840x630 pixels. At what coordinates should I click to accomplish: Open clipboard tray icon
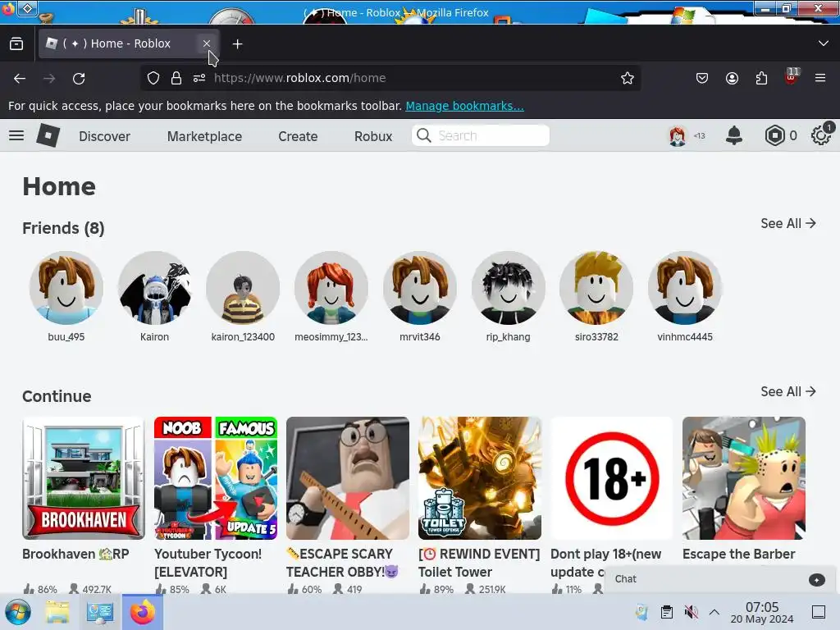click(666, 612)
